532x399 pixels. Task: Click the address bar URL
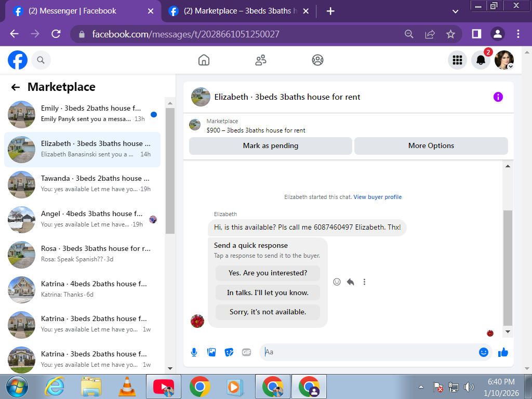[185, 34]
